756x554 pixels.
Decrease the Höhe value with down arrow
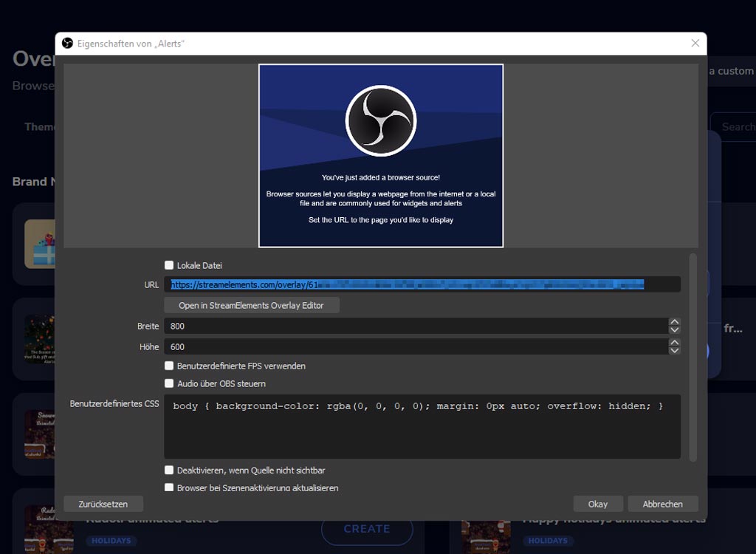coord(675,351)
